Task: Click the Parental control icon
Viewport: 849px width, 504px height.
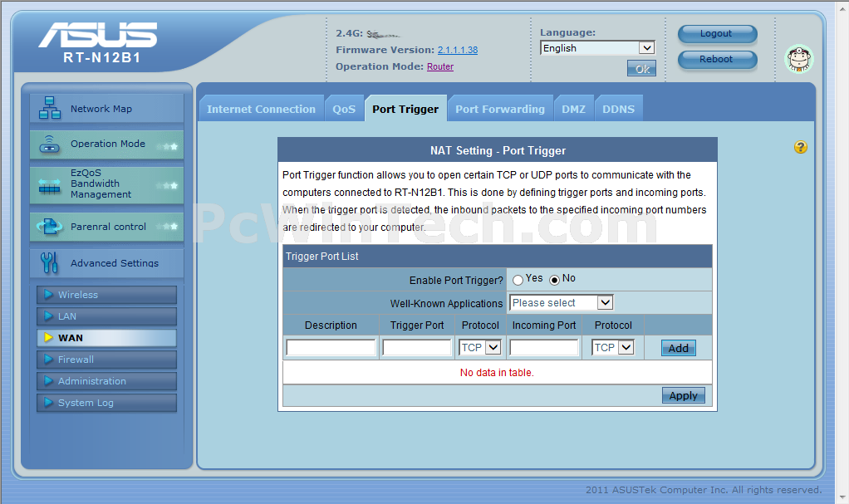Action: click(x=49, y=227)
